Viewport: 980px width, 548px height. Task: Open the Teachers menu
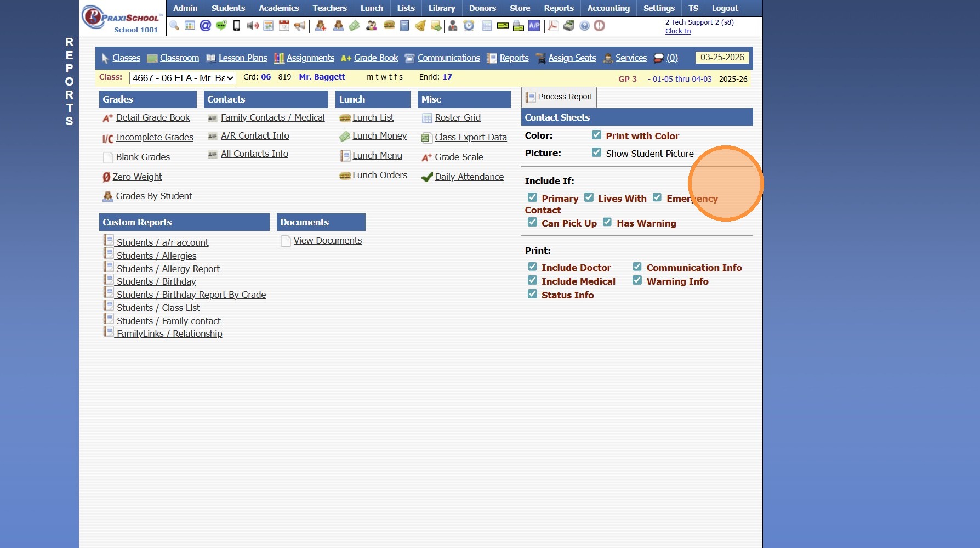330,8
